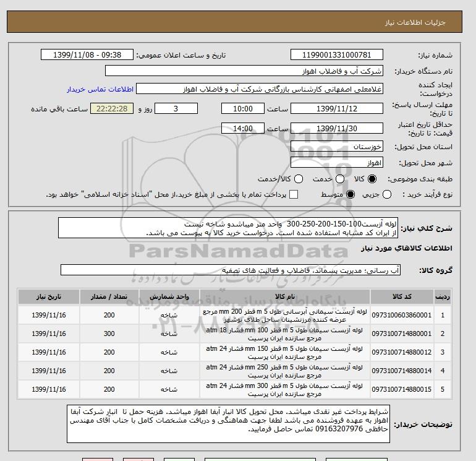Click the delivery city field اهواز
The height and width of the screenshot is (461, 476).
coord(337,162)
